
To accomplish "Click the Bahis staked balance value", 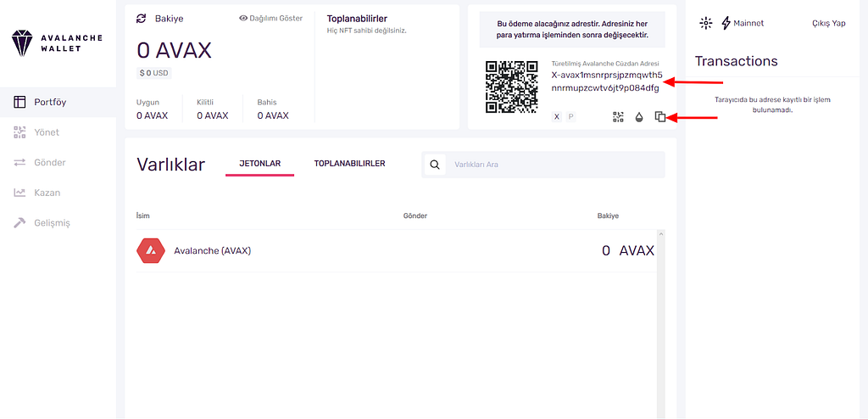I will tap(273, 115).
